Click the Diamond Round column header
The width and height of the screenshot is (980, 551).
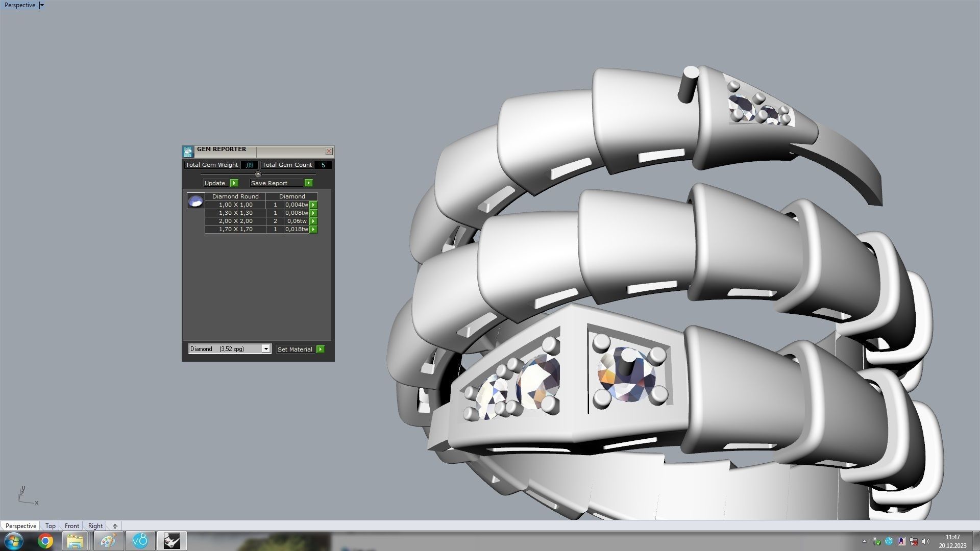(x=235, y=196)
